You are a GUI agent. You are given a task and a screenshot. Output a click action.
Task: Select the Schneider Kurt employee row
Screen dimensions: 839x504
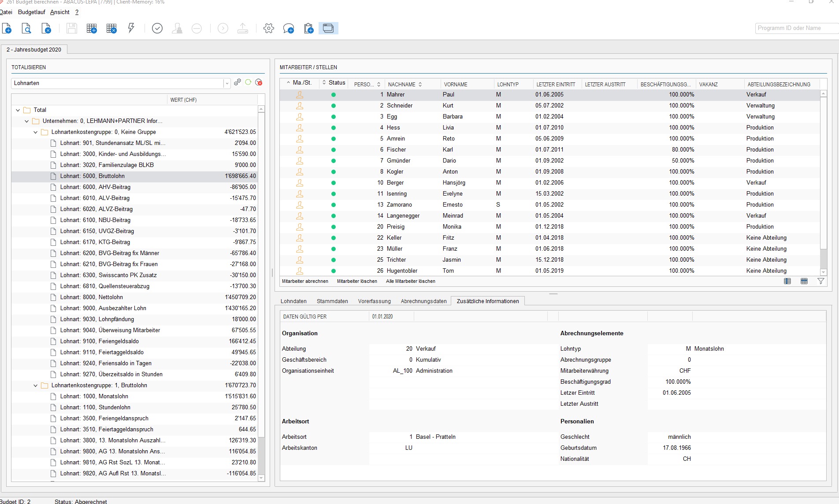(549, 106)
